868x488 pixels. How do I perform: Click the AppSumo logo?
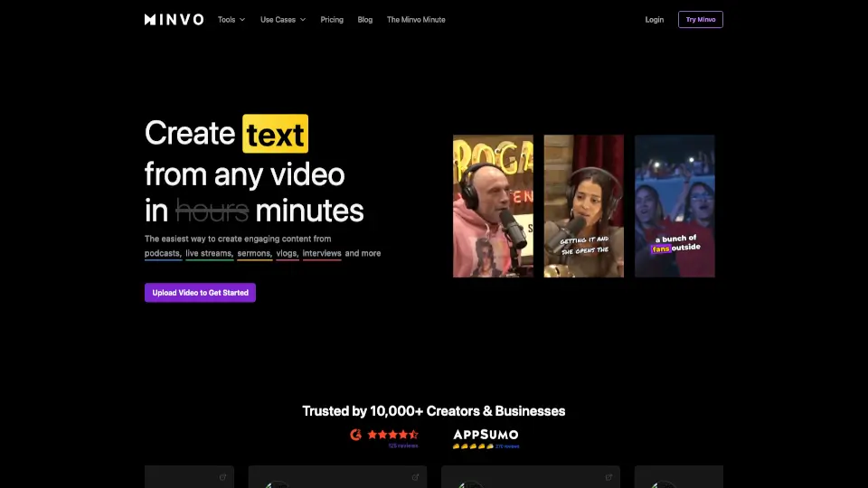[486, 435]
